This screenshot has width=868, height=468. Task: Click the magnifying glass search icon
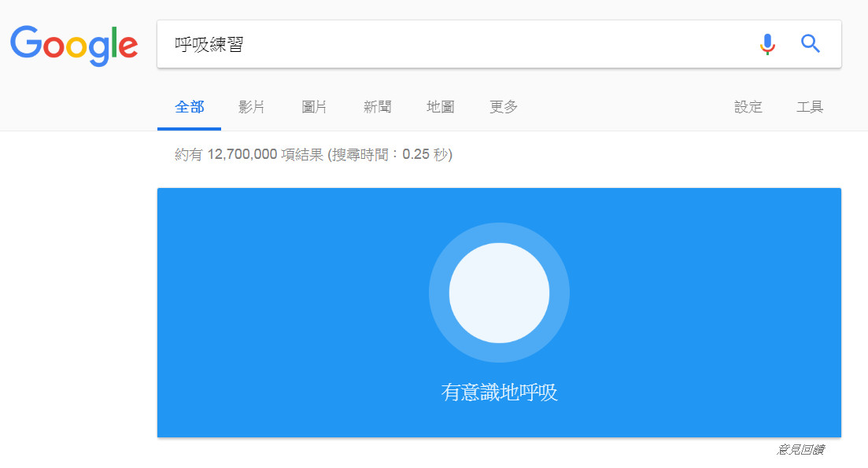point(811,44)
